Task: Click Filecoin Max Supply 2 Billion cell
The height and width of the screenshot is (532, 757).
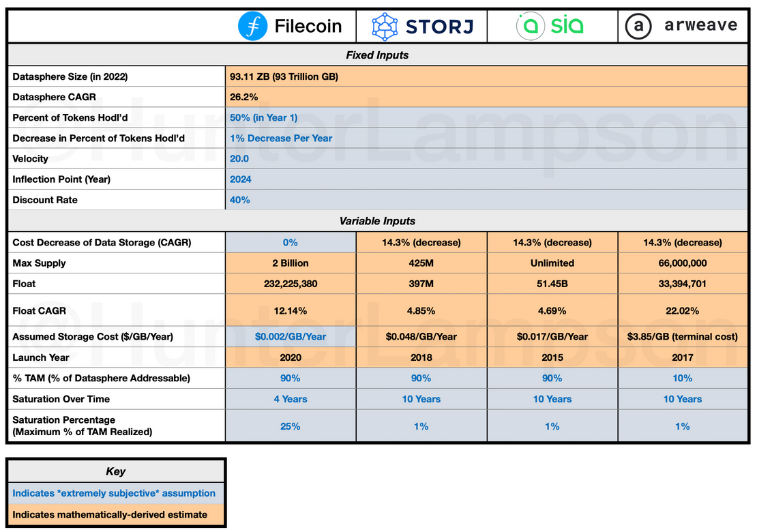Action: tap(291, 263)
